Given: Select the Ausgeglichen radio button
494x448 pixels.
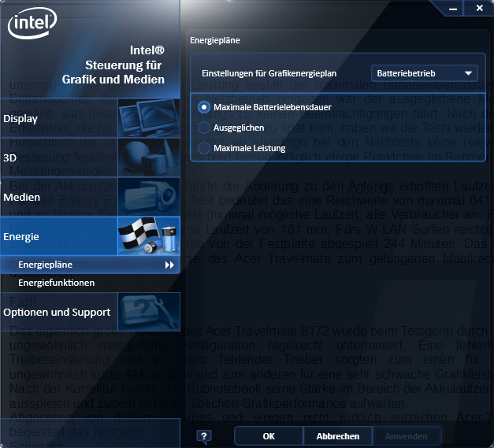Looking at the screenshot, I should coord(204,128).
